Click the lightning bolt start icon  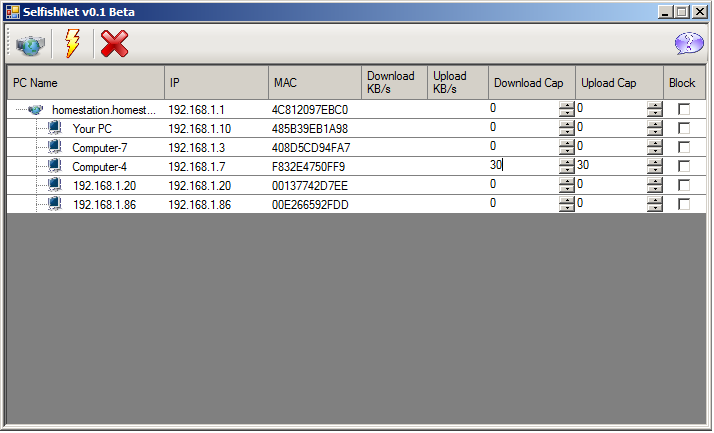(x=72, y=45)
